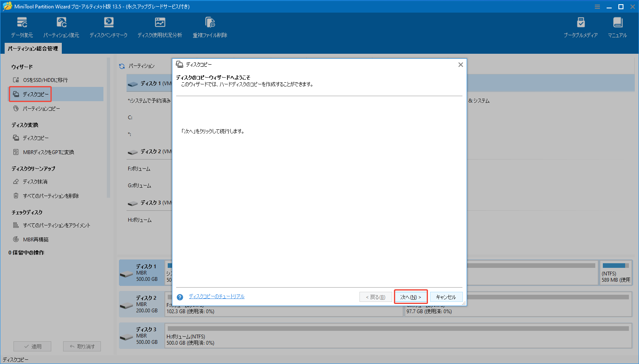639x364 pixels.
Task: Launch ディスクベンチマーク (Disk Benchmark)
Action: pos(108,26)
